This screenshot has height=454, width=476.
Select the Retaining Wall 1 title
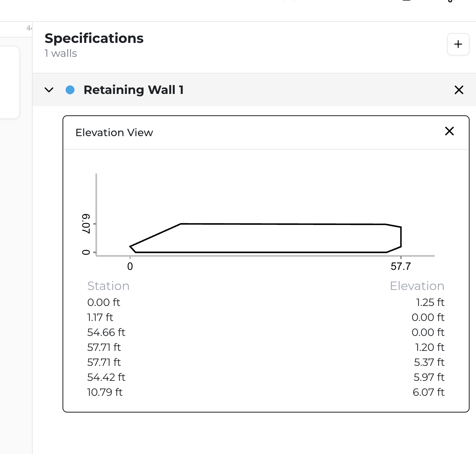point(134,90)
